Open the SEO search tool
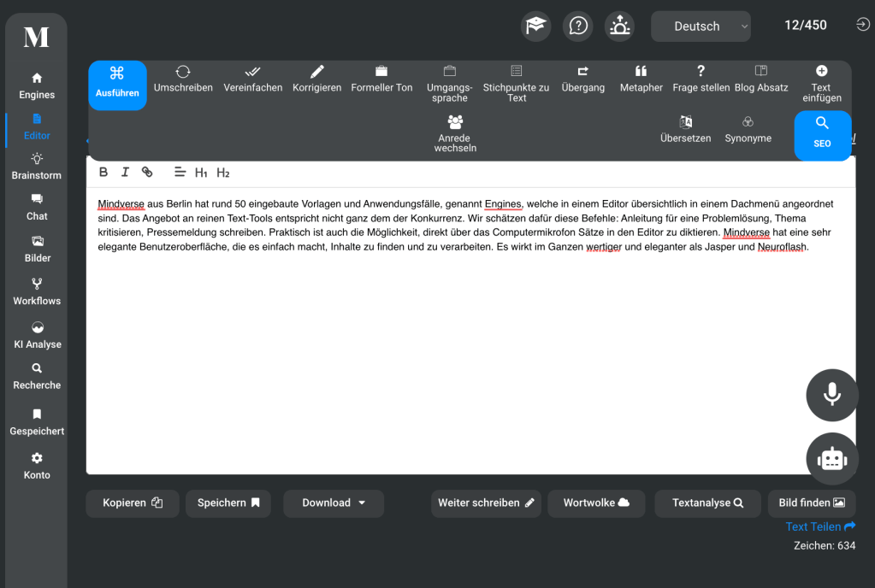This screenshot has width=875, height=588. tap(822, 134)
